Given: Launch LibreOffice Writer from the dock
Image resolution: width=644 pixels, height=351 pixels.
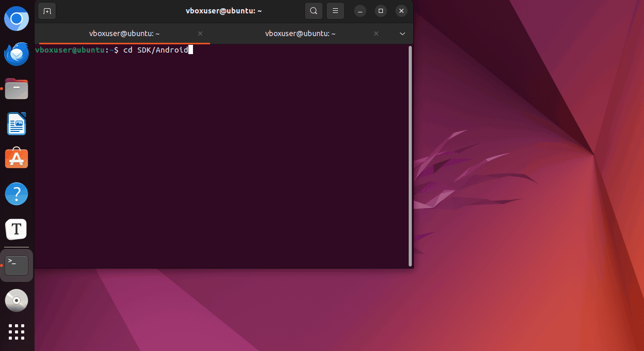Looking at the screenshot, I should [x=17, y=124].
